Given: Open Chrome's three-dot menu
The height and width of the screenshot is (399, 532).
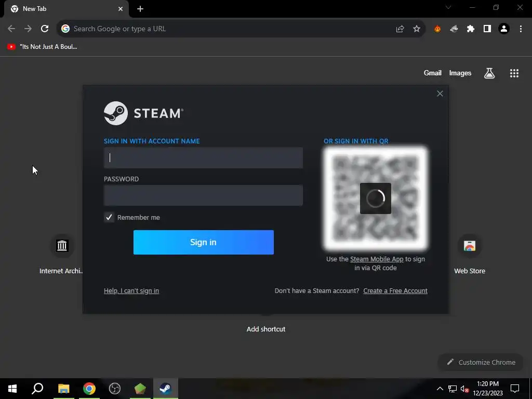Looking at the screenshot, I should pyautogui.click(x=521, y=29).
